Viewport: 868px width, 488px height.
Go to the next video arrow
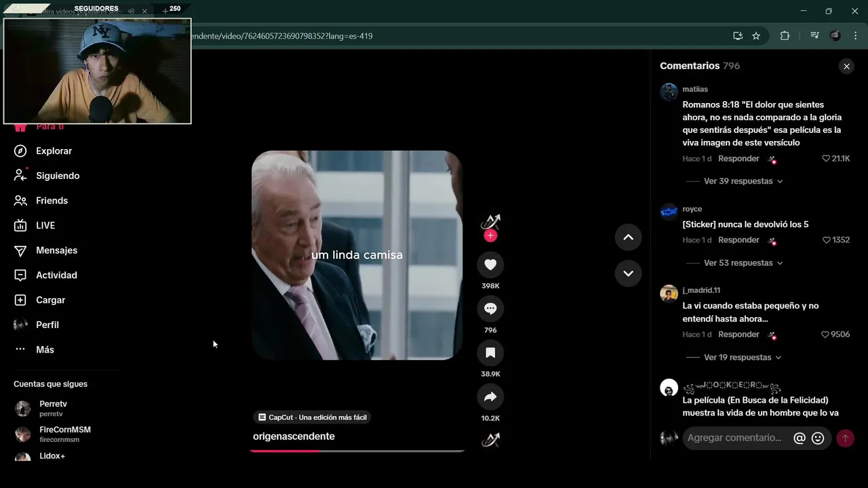(x=628, y=273)
